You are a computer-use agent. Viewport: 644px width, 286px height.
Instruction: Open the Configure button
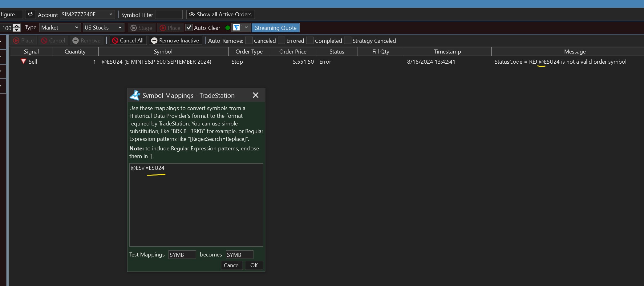[11, 14]
